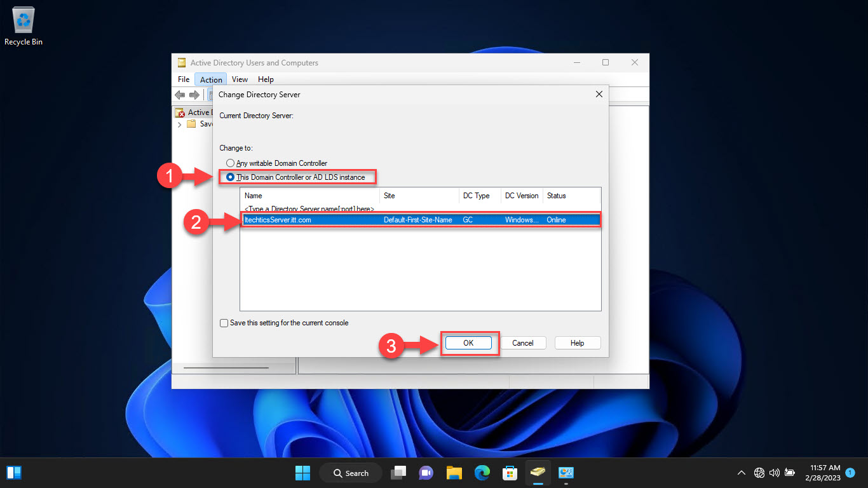Open Microsoft Edge from the taskbar
This screenshot has width=868, height=488.
tap(482, 473)
